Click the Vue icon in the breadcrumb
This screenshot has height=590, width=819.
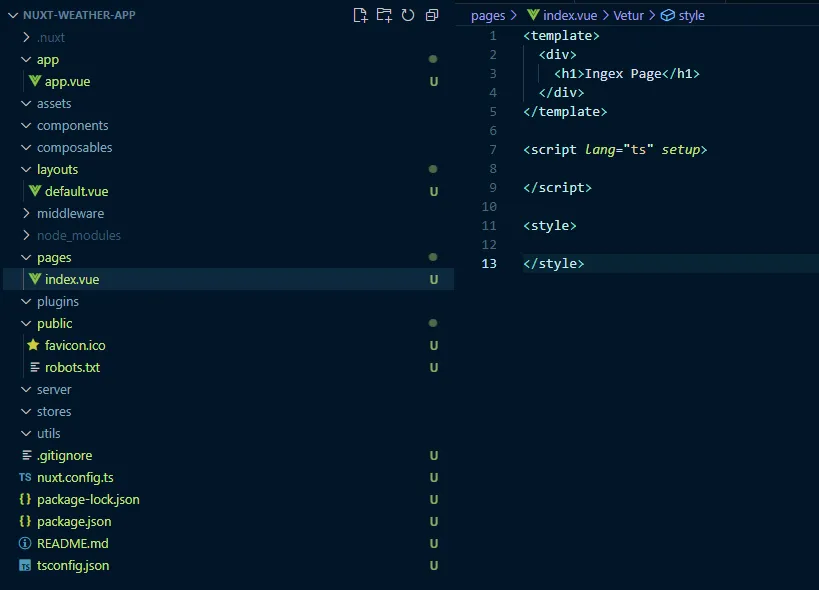533,15
